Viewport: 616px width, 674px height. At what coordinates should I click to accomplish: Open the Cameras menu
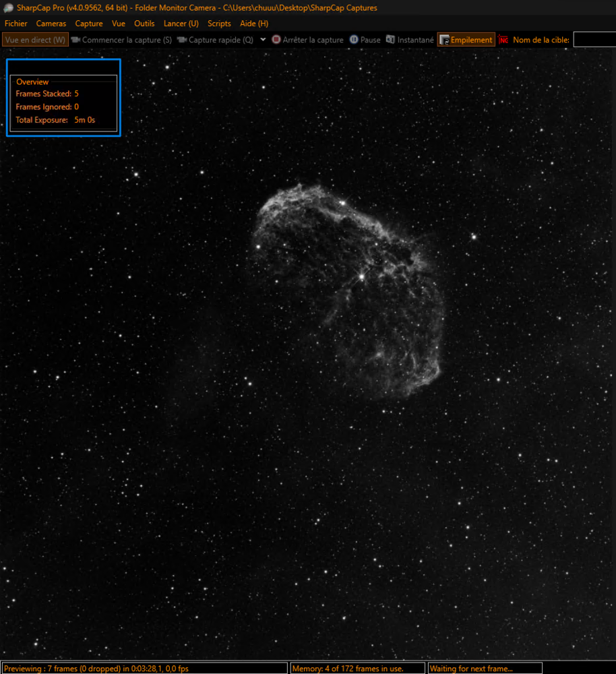51,24
